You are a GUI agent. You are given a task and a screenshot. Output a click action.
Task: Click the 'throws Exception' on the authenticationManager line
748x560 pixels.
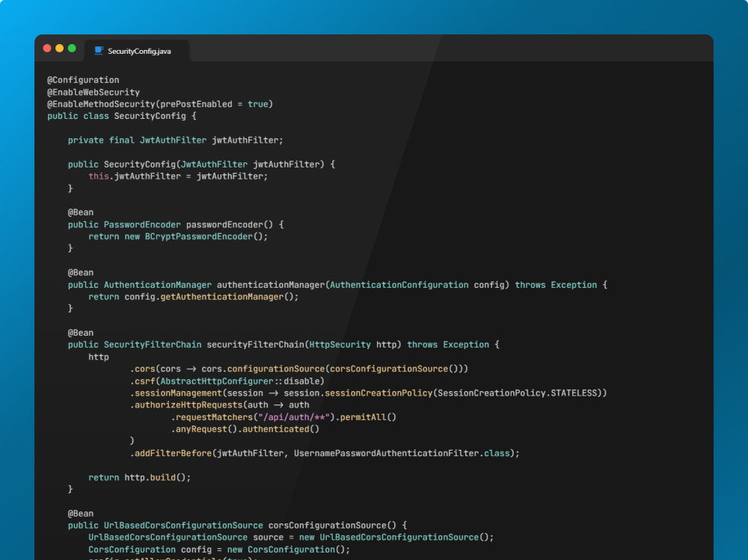coord(556,285)
